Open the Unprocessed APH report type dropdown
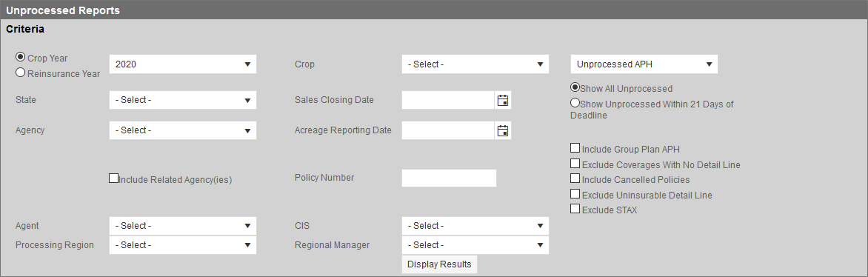This screenshot has width=868, height=277. click(644, 64)
